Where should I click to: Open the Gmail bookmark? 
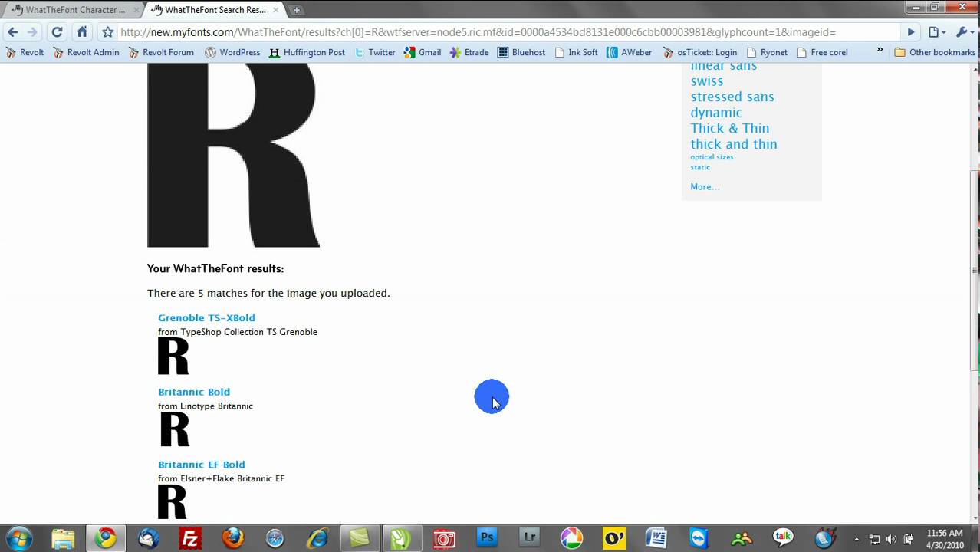tap(423, 52)
